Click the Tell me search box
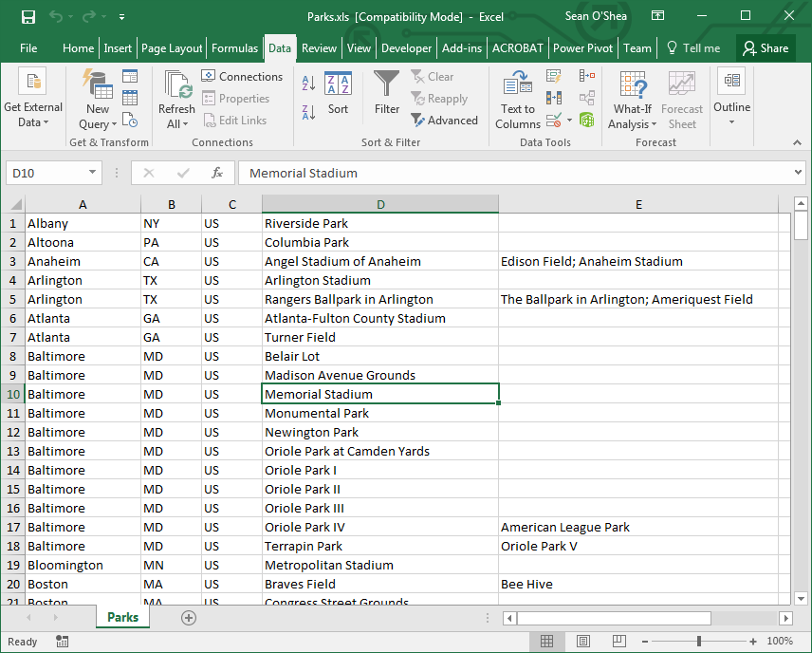 (694, 48)
